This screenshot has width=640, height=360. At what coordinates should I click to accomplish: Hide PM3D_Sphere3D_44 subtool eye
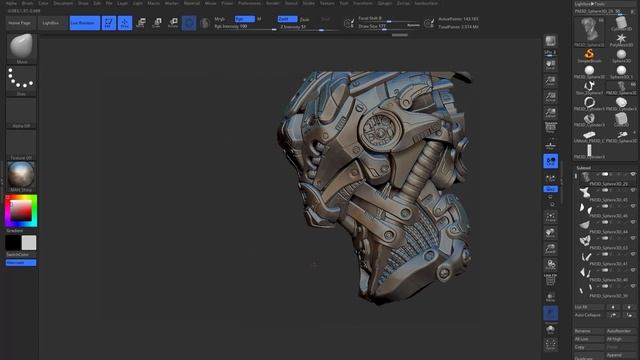633,222
